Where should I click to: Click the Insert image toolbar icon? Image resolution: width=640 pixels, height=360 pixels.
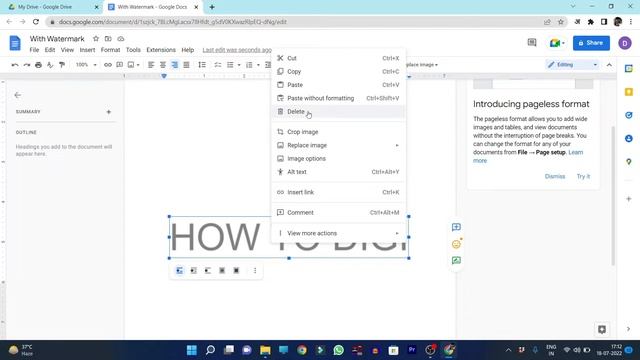click(x=131, y=65)
